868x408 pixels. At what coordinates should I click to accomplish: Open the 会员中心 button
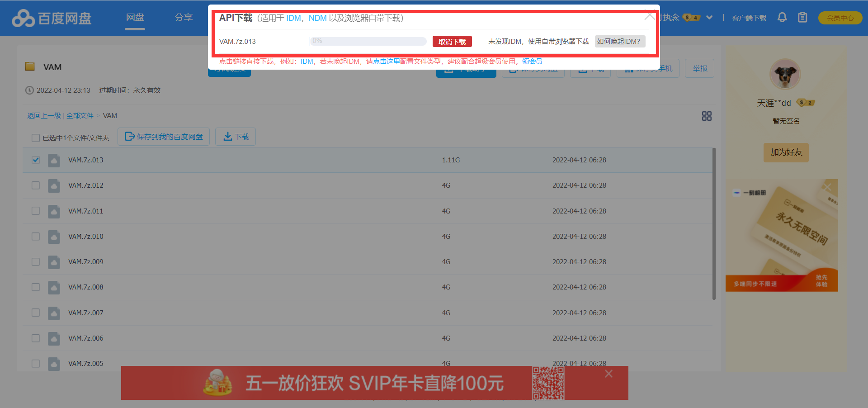(840, 18)
